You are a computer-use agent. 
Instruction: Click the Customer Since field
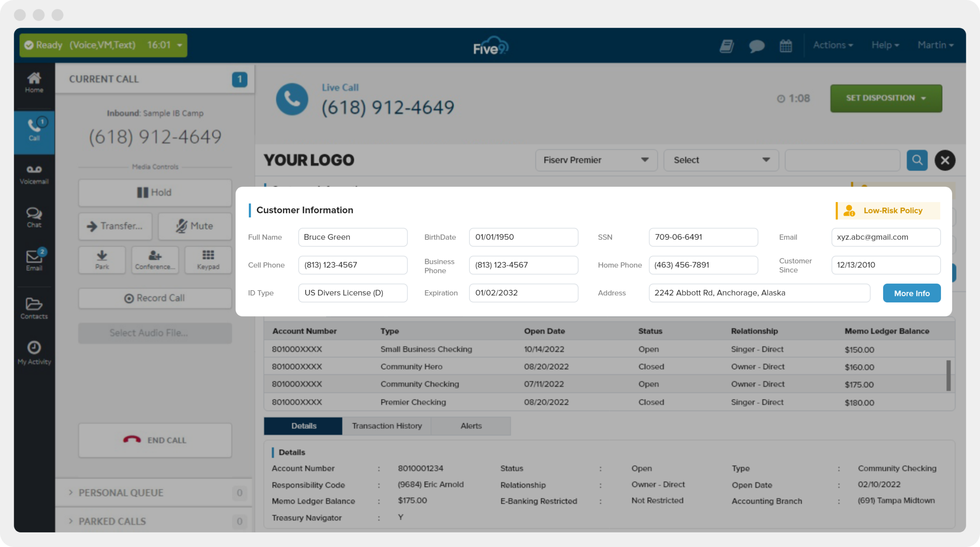[886, 265]
